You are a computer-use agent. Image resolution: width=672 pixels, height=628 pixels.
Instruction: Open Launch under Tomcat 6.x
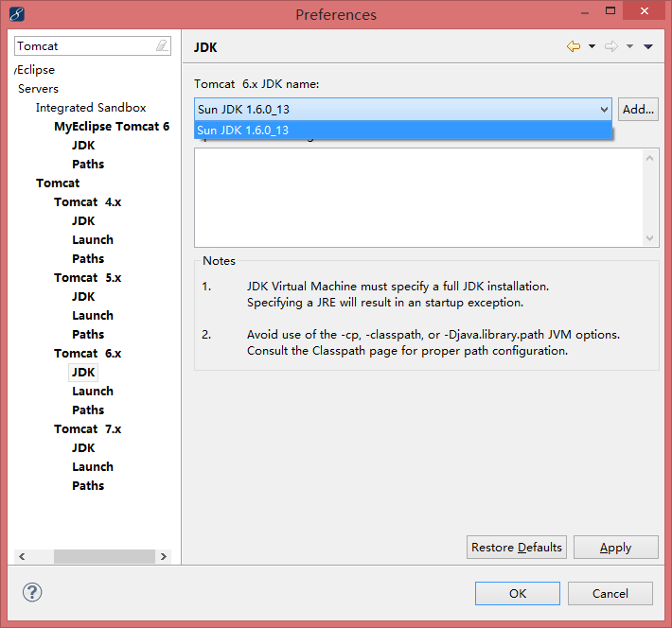[93, 392]
